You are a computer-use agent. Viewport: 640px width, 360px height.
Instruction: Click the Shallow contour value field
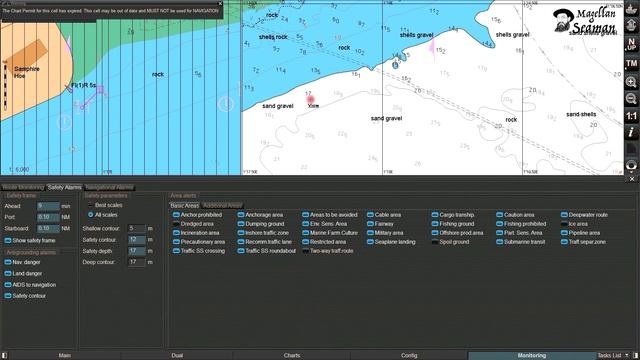[x=136, y=228]
